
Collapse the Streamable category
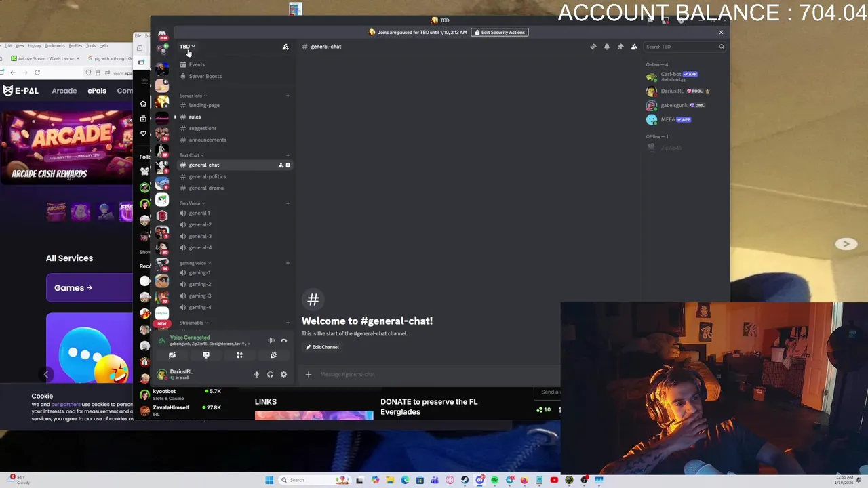(193, 323)
